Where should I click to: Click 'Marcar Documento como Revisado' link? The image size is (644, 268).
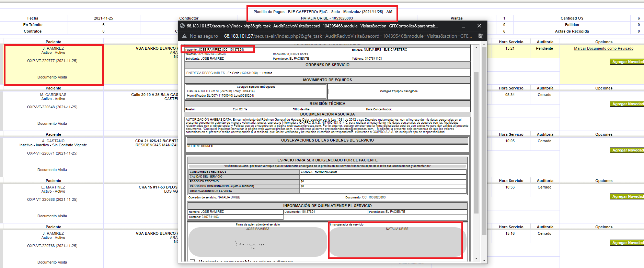603,48
